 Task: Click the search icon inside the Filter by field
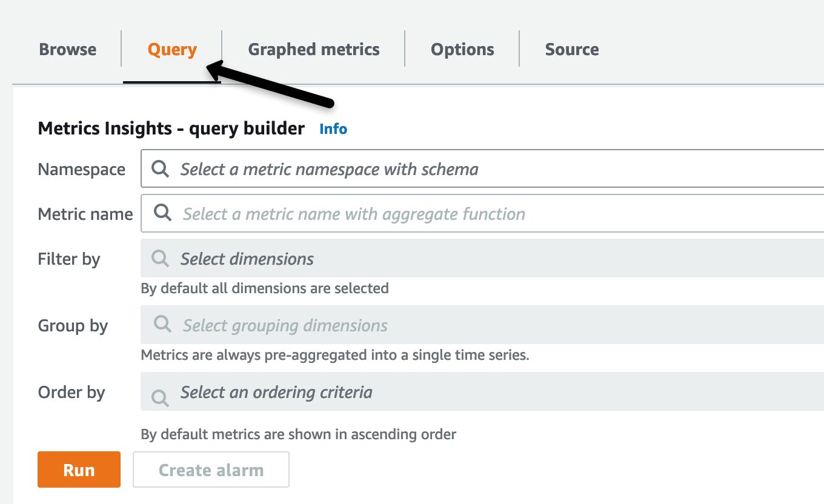pyautogui.click(x=159, y=258)
